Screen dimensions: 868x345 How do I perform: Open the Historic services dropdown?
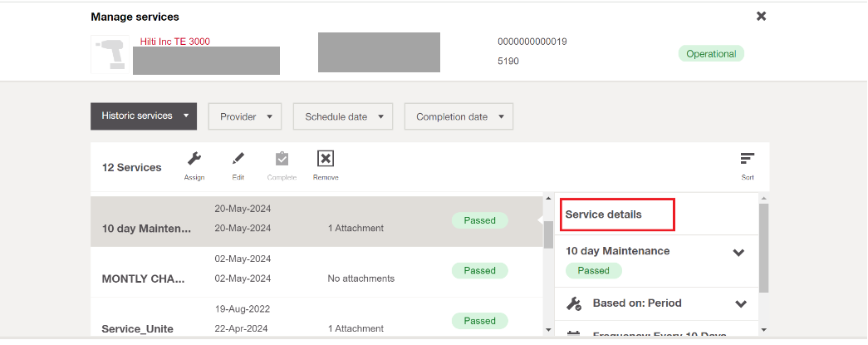point(144,116)
